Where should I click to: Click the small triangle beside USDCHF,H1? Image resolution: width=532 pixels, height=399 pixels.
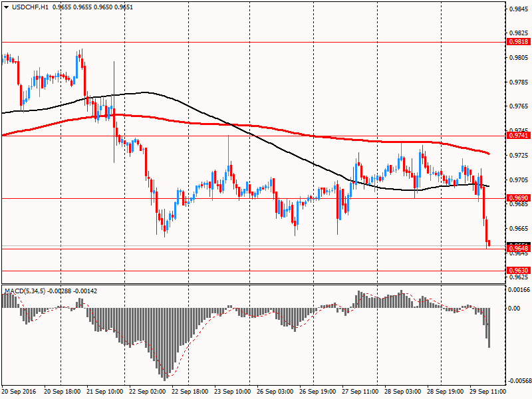pos(6,6)
